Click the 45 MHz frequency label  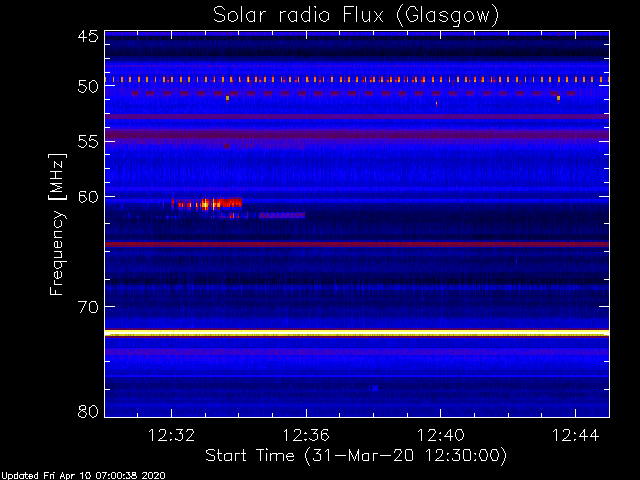pos(88,36)
